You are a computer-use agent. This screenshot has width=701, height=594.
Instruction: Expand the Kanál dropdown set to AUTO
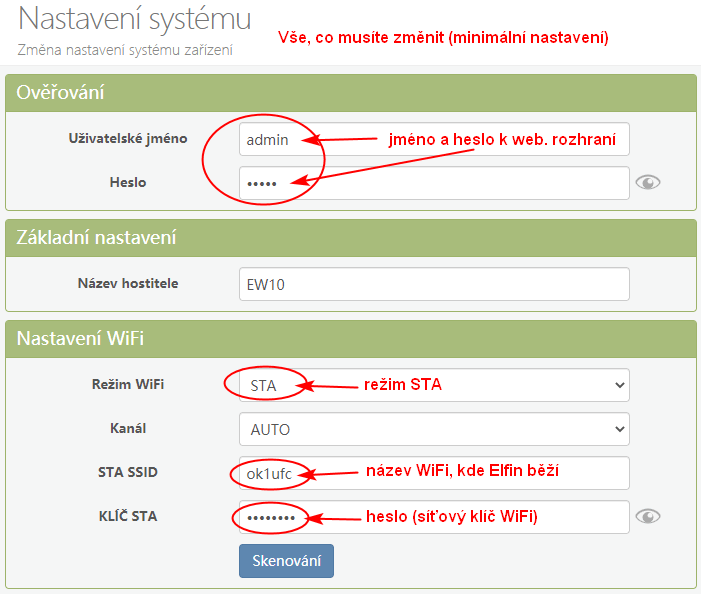point(434,429)
